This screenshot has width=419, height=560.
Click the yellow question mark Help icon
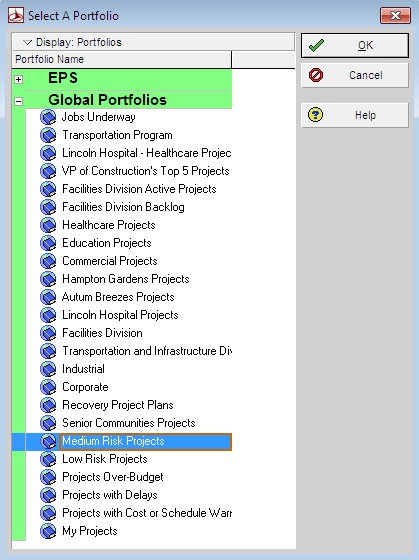[x=315, y=115]
